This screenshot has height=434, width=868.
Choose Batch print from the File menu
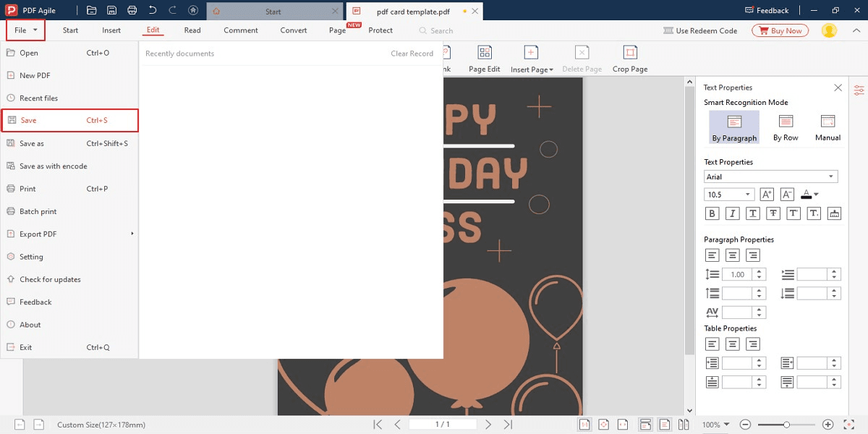69,211
